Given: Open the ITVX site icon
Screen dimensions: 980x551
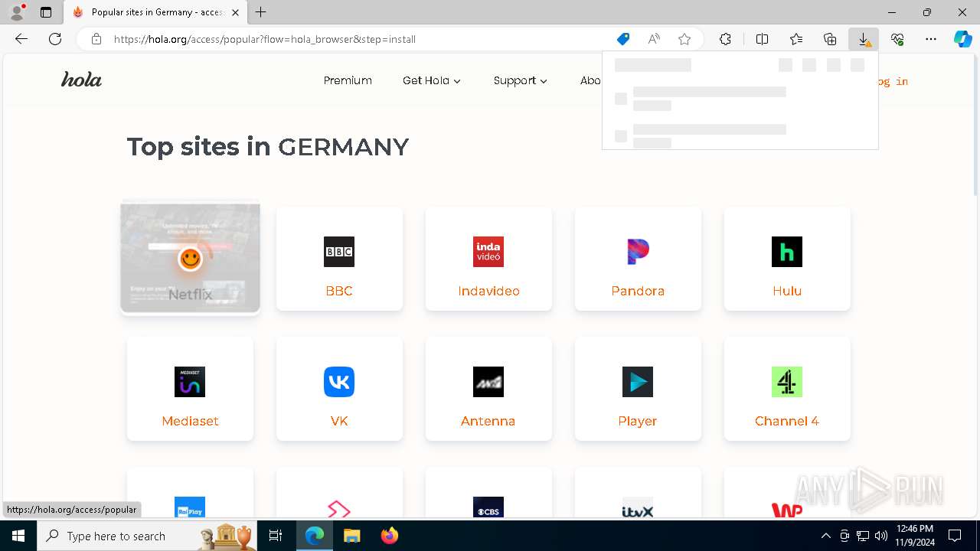Looking at the screenshot, I should click(x=638, y=508).
